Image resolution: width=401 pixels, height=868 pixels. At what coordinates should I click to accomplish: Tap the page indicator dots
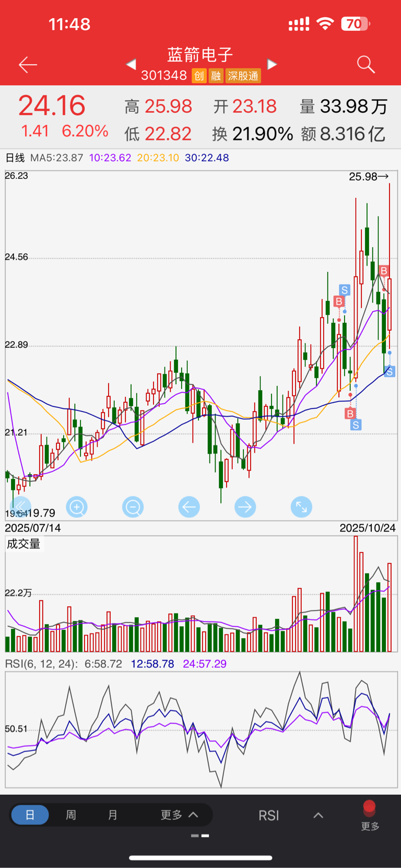coord(200,836)
